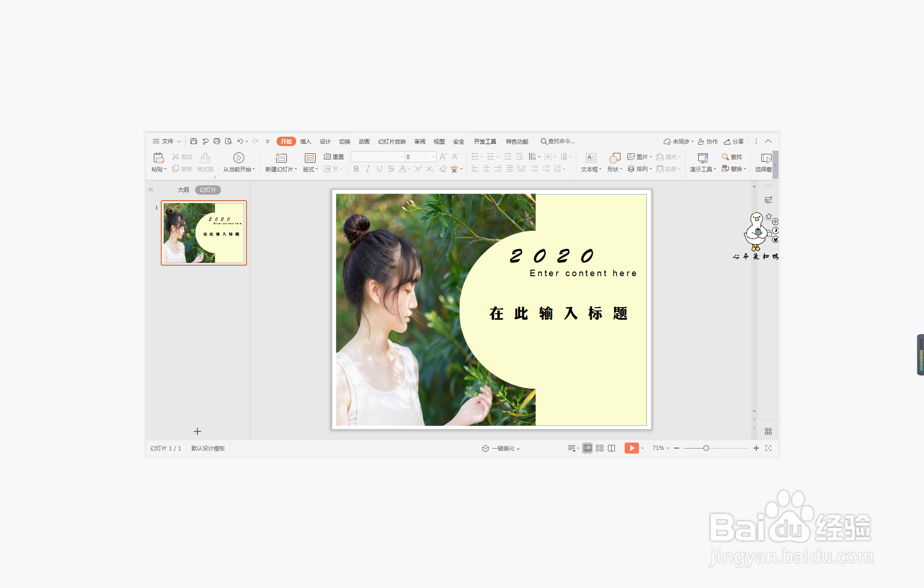Screen dimensions: 924x588
Task: Click the Print icon
Action: [217, 141]
